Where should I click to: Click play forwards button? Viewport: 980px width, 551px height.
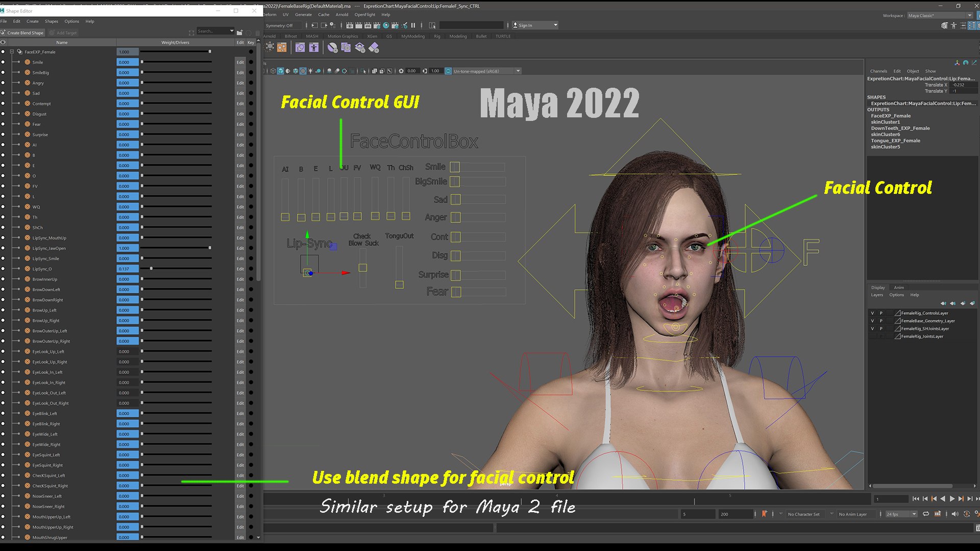tap(951, 499)
